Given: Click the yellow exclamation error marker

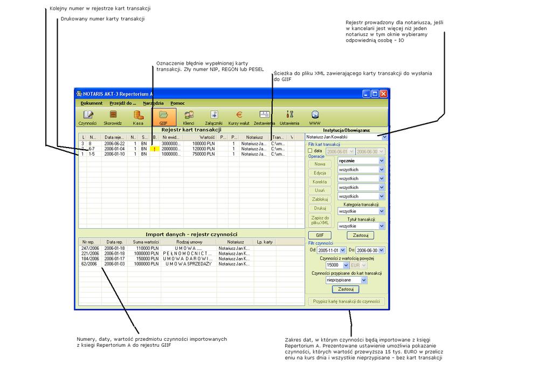Looking at the screenshot, I should pos(154,149).
